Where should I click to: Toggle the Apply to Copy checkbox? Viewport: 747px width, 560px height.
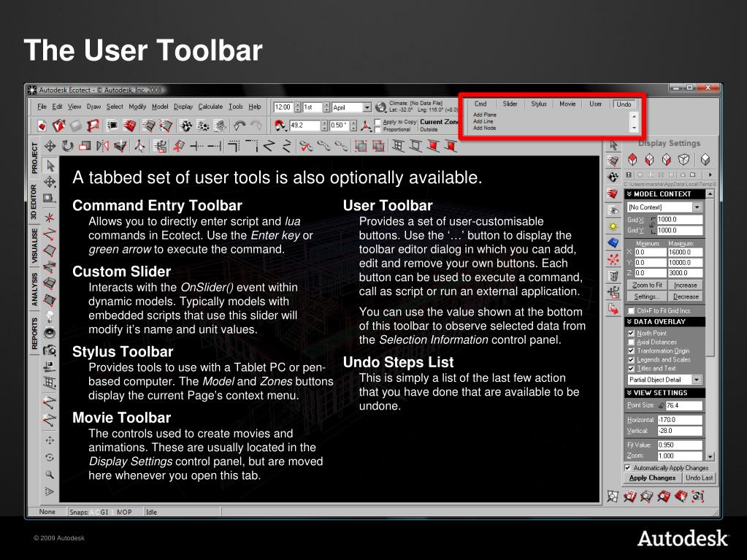(378, 123)
